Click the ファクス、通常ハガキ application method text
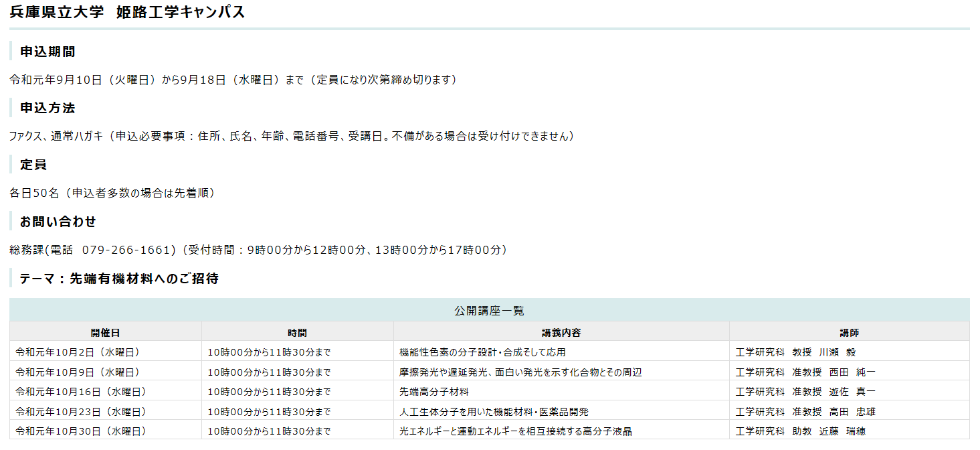 (x=292, y=136)
